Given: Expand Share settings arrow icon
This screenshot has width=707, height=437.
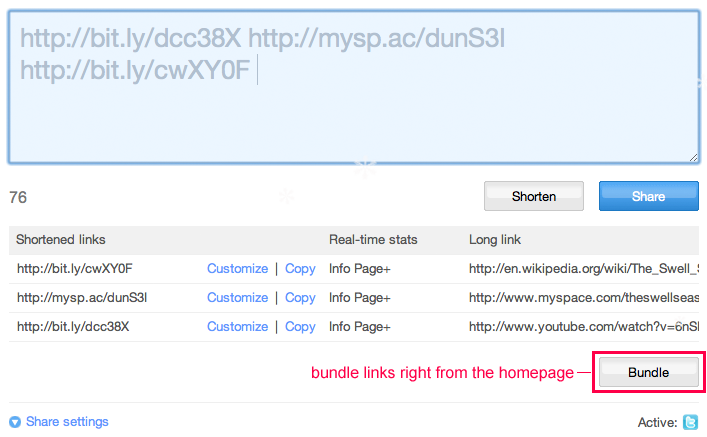Looking at the screenshot, I should coord(15,422).
